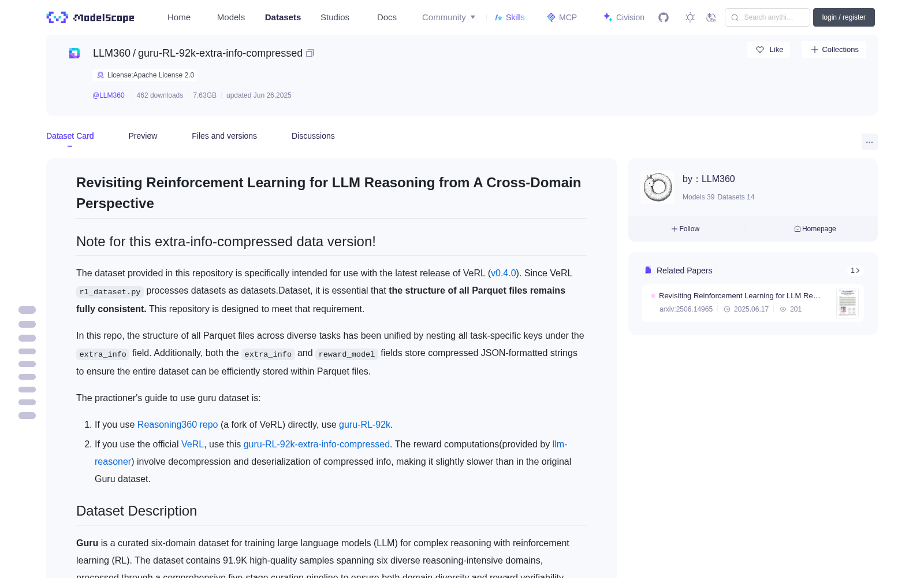Open the Reasoning360 repo link

(x=177, y=424)
